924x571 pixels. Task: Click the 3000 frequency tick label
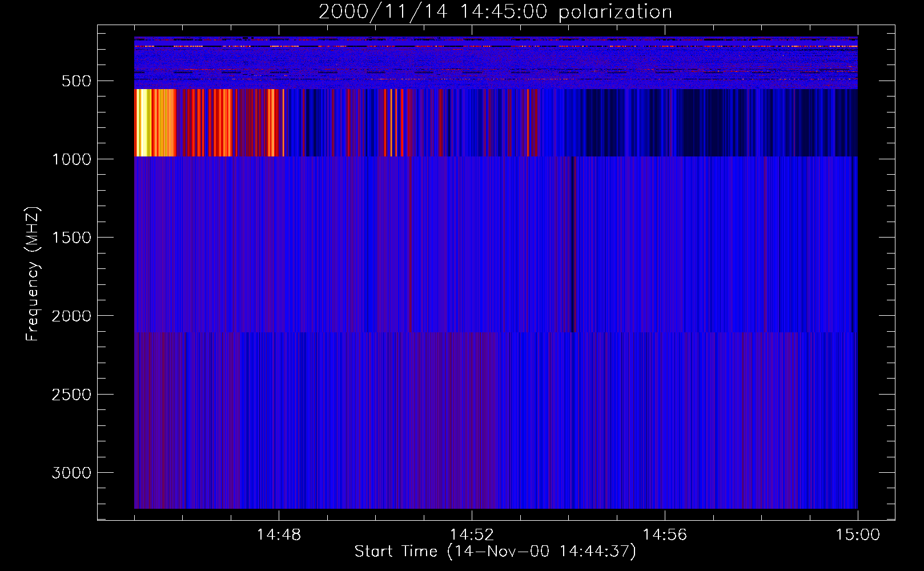tap(71, 473)
